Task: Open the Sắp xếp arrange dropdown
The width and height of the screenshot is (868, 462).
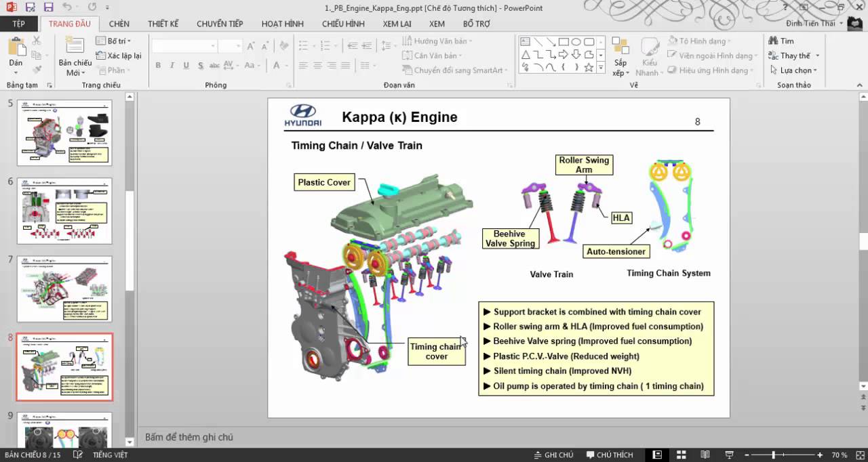Action: (x=620, y=56)
